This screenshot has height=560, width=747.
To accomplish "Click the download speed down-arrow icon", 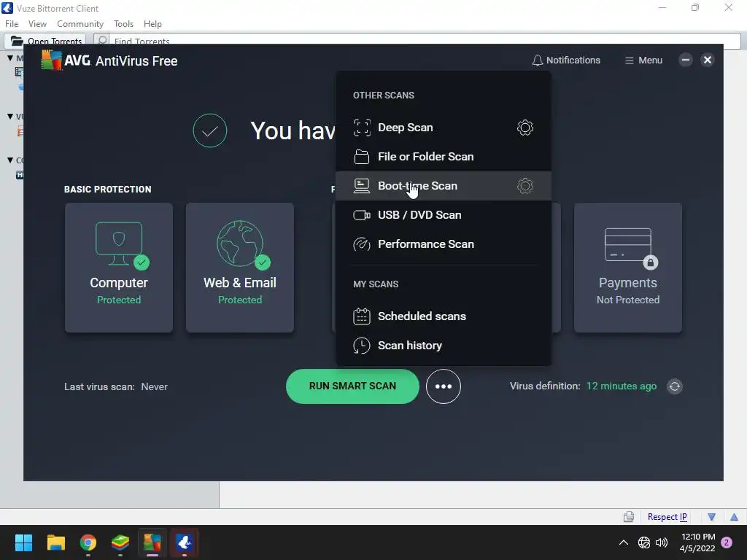I will (x=712, y=517).
